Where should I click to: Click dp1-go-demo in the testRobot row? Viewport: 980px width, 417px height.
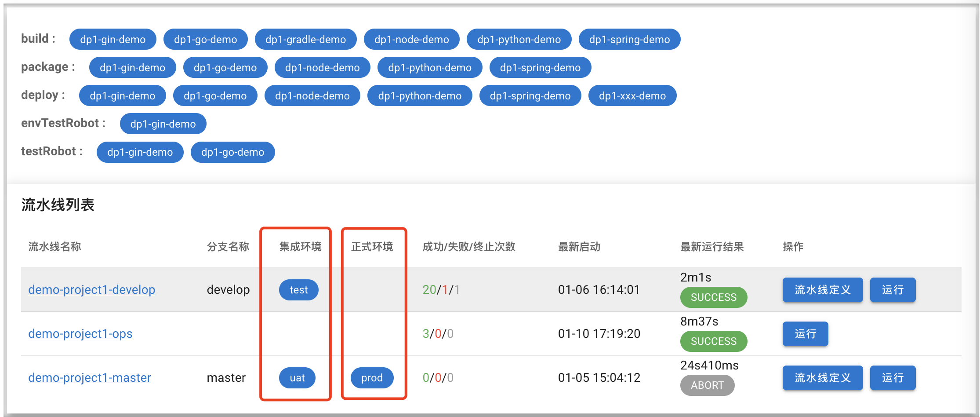tap(232, 152)
